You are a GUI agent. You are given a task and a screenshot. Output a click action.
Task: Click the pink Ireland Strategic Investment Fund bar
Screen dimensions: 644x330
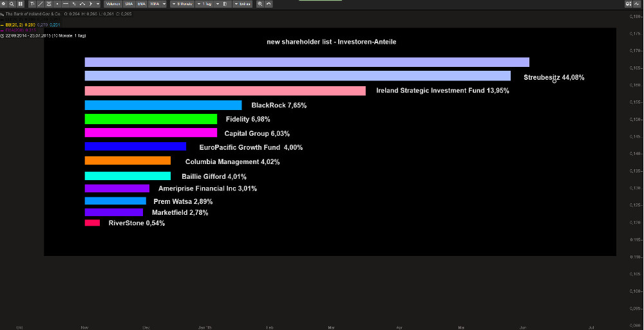coord(225,91)
